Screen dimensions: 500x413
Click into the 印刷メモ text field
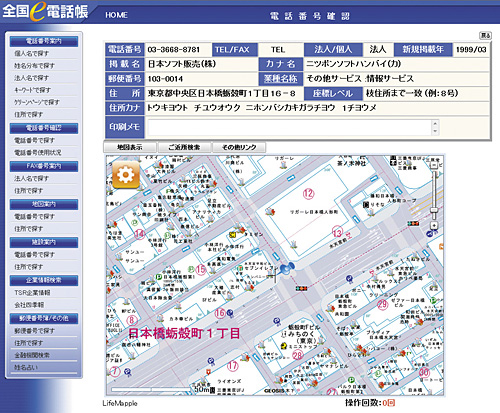pyautogui.click(x=290, y=127)
